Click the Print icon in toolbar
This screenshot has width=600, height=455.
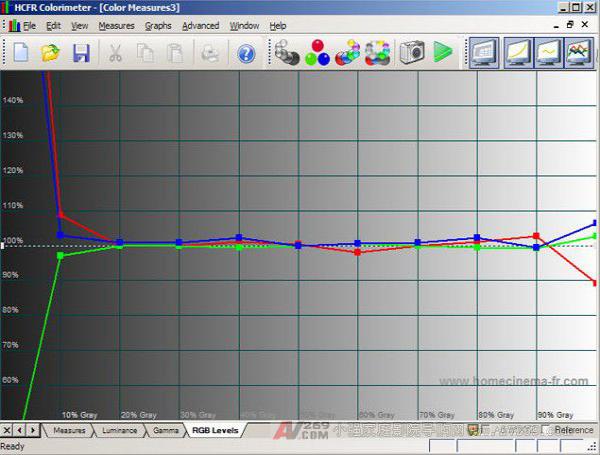coord(210,52)
